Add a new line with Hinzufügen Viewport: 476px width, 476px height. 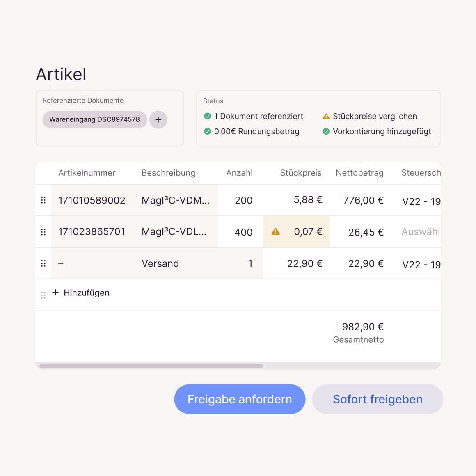[x=81, y=293]
